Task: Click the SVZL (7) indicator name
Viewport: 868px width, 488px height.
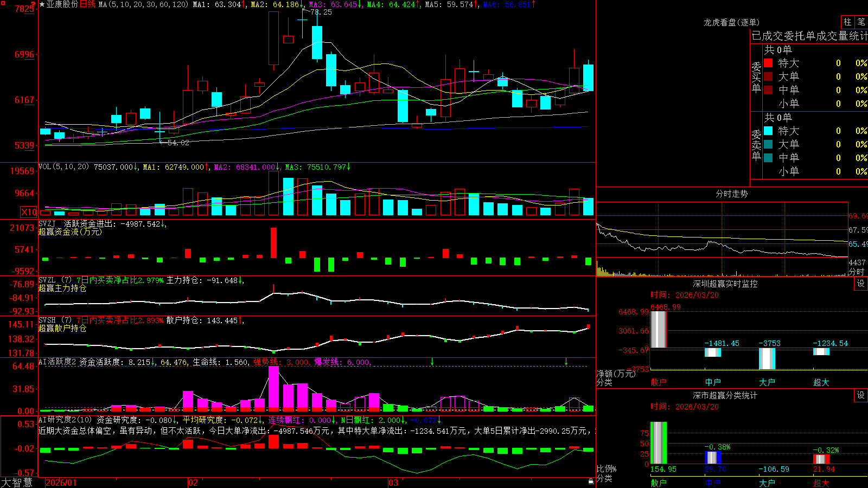Action: pyautogui.click(x=55, y=280)
